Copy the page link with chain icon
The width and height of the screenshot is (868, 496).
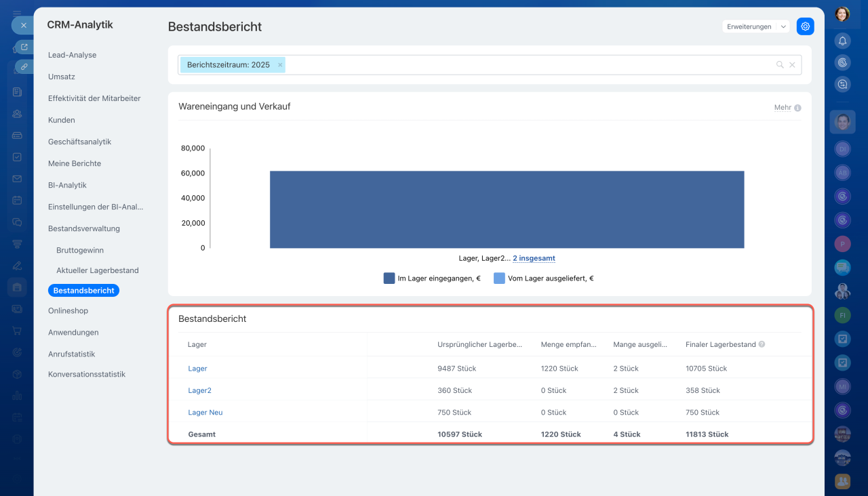point(24,66)
